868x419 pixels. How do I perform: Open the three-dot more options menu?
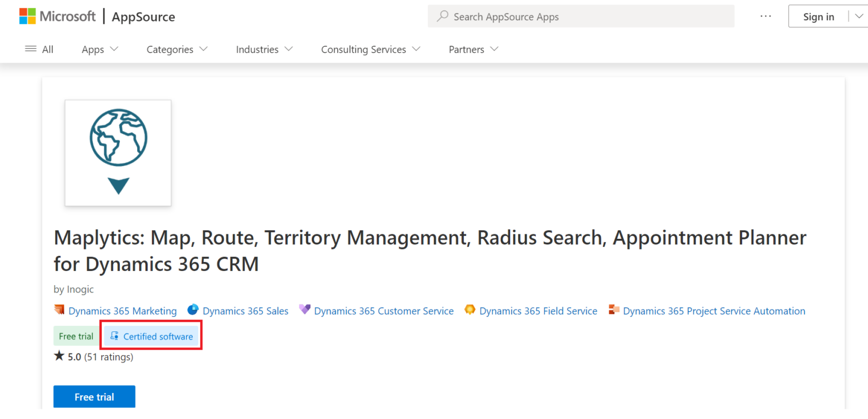[x=766, y=16]
